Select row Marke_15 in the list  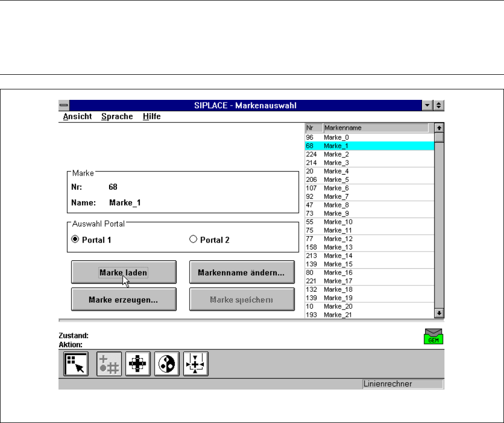369,264
